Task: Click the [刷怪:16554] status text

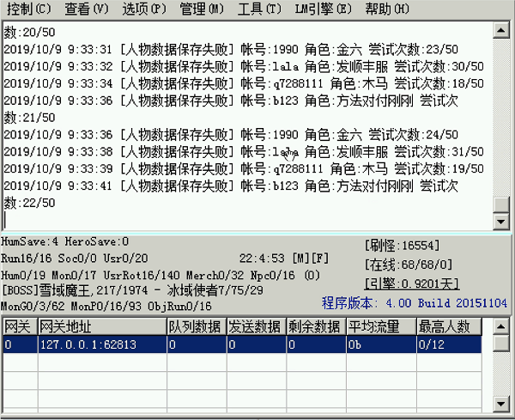Action: [402, 246]
